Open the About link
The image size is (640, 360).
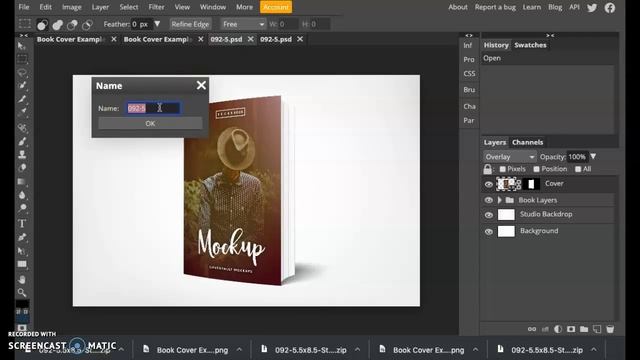pyautogui.click(x=458, y=7)
